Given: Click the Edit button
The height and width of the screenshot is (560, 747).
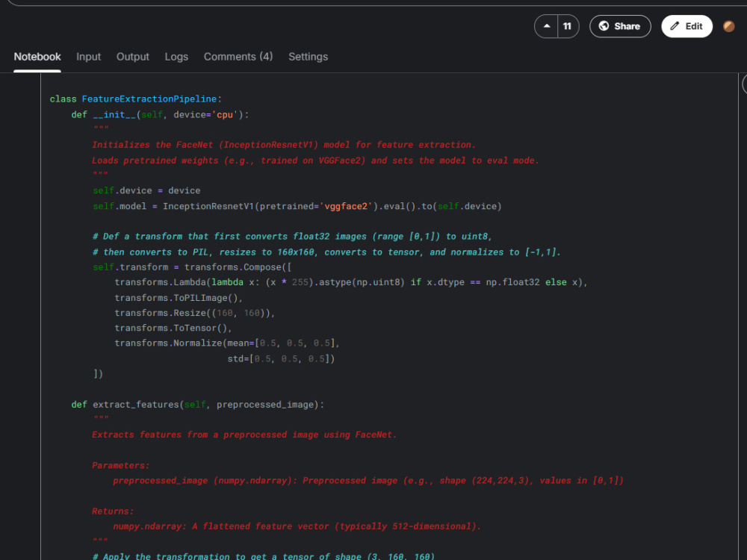Looking at the screenshot, I should 686,26.
